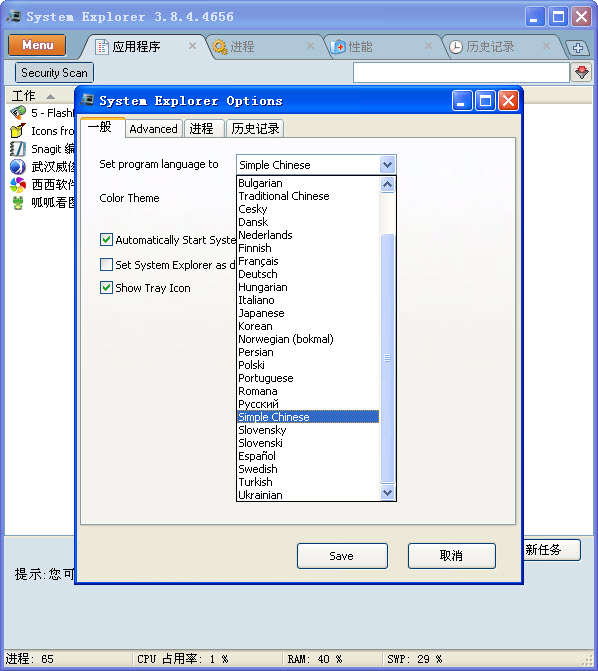This screenshot has height=671, width=598.
Task: Toggle the Show Tray Icon checkbox
Action: pos(106,288)
